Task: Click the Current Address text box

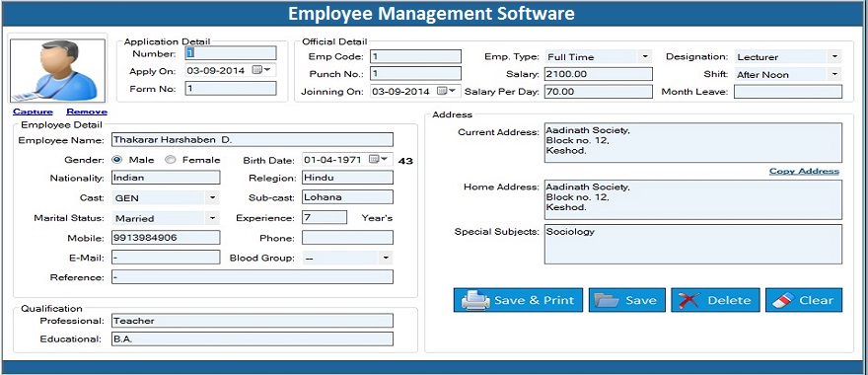Action: 693,142
